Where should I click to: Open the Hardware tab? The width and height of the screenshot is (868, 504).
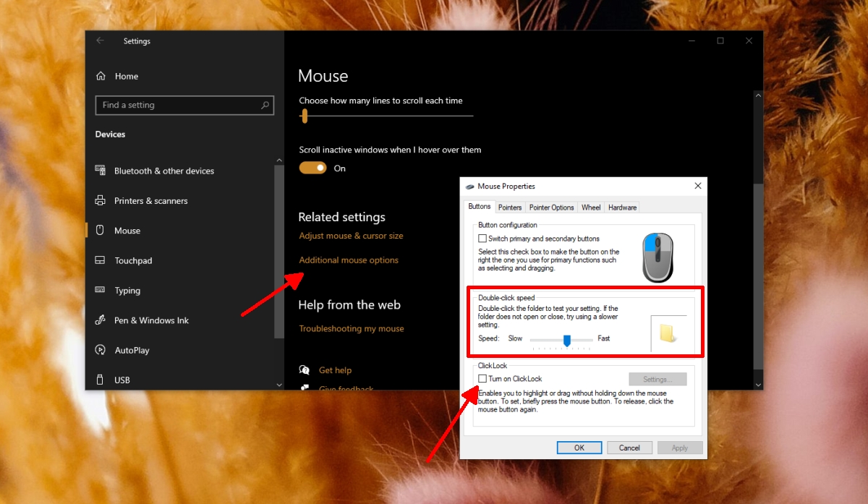[x=621, y=207]
